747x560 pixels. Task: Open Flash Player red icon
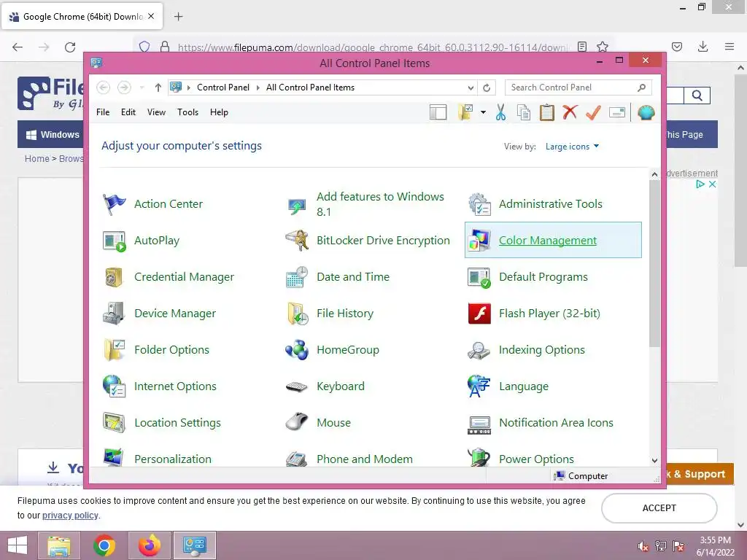[479, 314]
